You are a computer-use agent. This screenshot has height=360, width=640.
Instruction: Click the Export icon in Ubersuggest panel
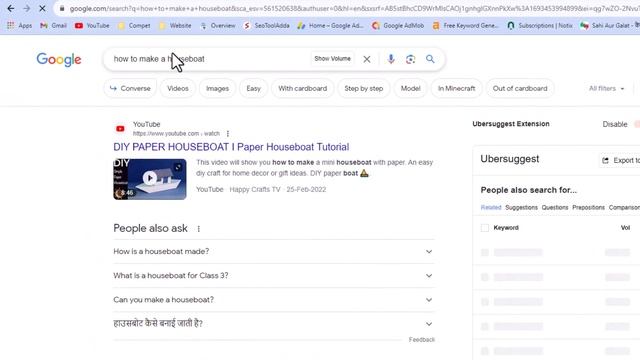(605, 160)
